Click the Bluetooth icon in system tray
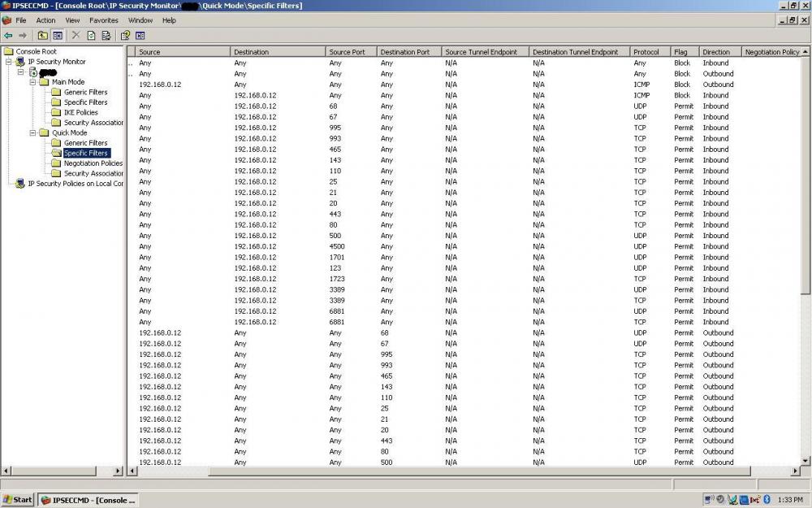This screenshot has width=812, height=508. [x=767, y=499]
